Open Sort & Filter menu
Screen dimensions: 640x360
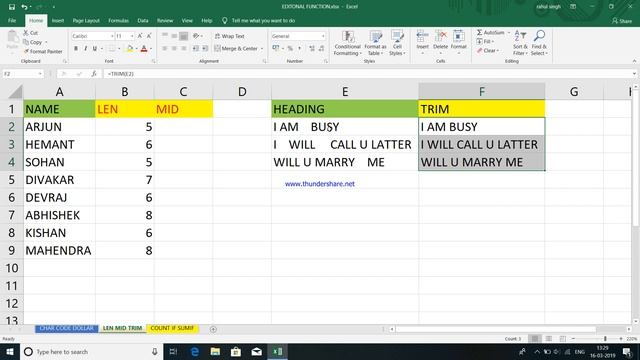click(520, 43)
